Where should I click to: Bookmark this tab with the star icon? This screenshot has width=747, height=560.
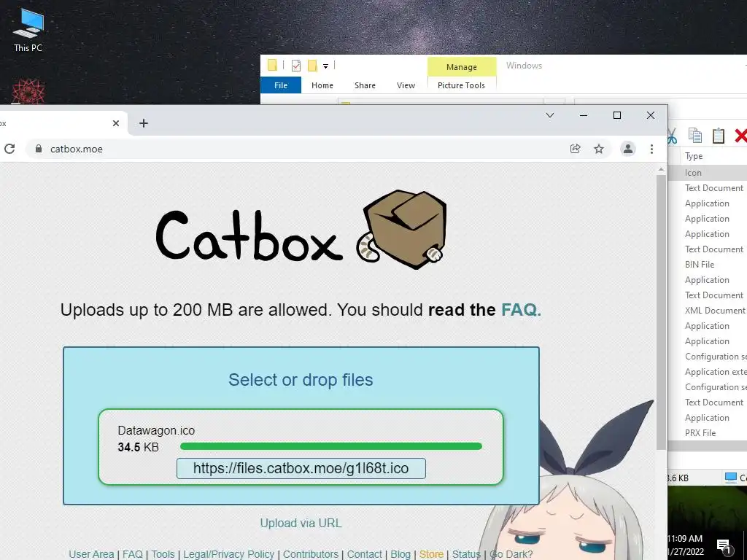[x=599, y=149]
